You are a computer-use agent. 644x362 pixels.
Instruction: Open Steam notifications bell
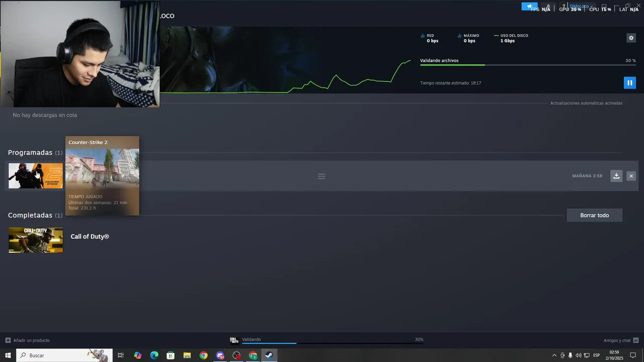pyautogui.click(x=548, y=6)
